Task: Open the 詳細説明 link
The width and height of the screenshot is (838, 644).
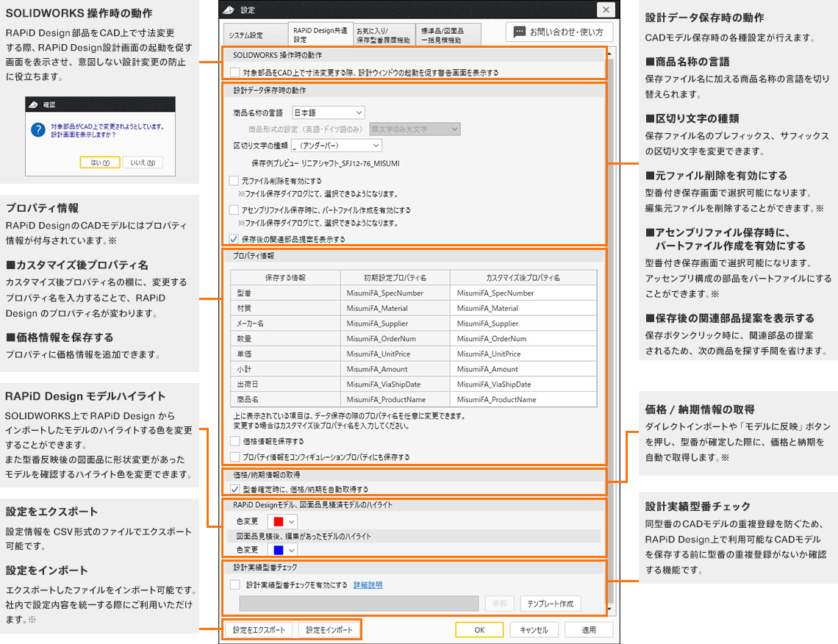Action: point(368,585)
